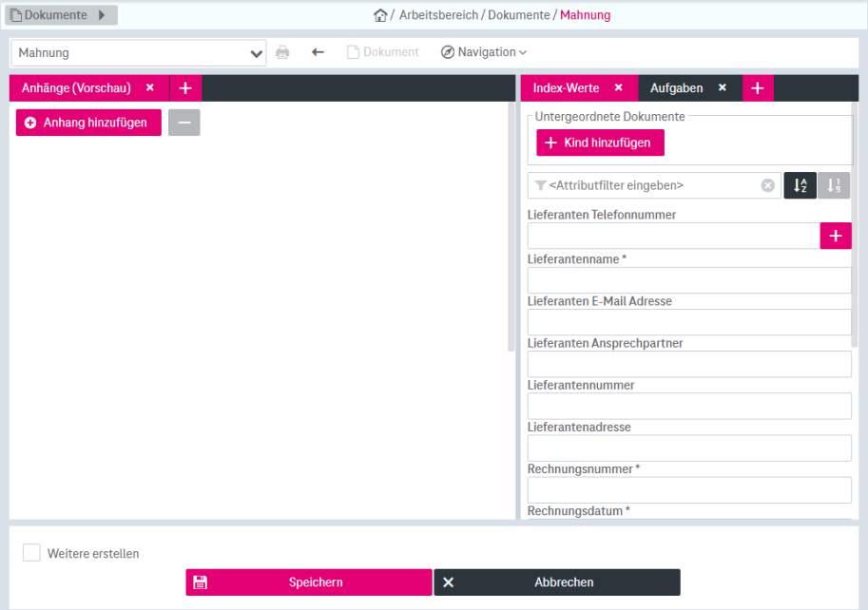Screen dimensions: 868x610
Task: Close the Anhänge (Vorschau) tab
Action: point(149,87)
